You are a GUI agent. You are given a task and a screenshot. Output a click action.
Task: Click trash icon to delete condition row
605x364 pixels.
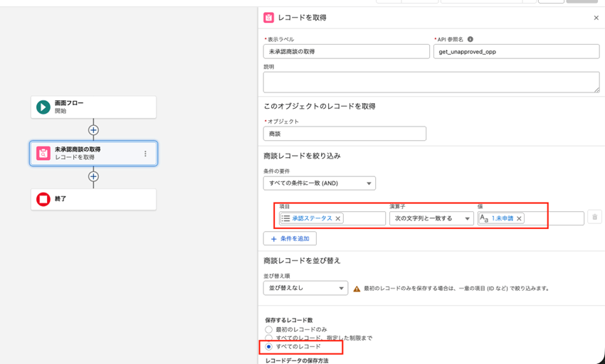[x=595, y=218]
